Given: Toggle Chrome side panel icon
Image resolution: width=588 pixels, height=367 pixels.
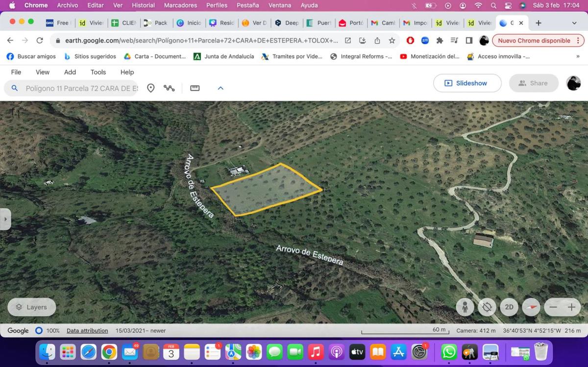Looking at the screenshot, I should coord(469,41).
